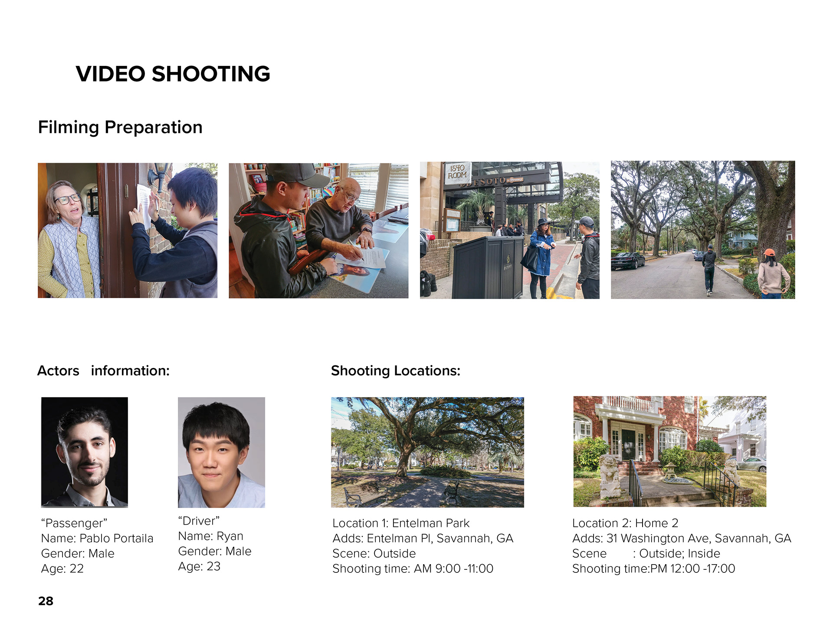
Task: Click the Shooting Locations heading
Action: (x=395, y=371)
